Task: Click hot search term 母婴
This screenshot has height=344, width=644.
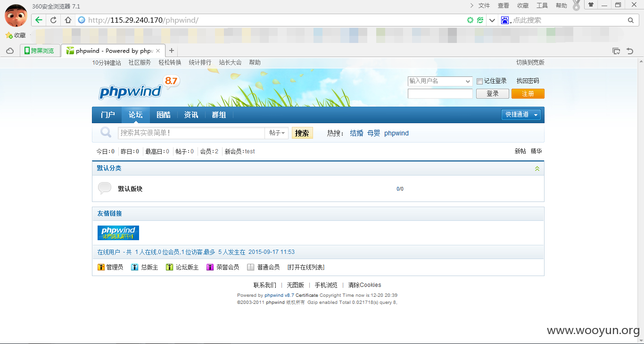Action: [x=374, y=133]
